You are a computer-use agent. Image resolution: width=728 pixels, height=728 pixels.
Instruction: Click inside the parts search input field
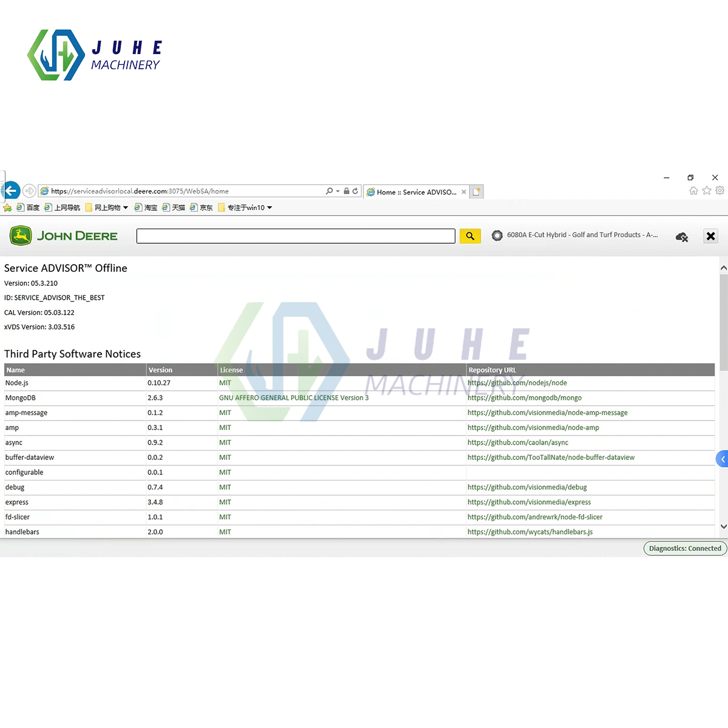[296, 235]
